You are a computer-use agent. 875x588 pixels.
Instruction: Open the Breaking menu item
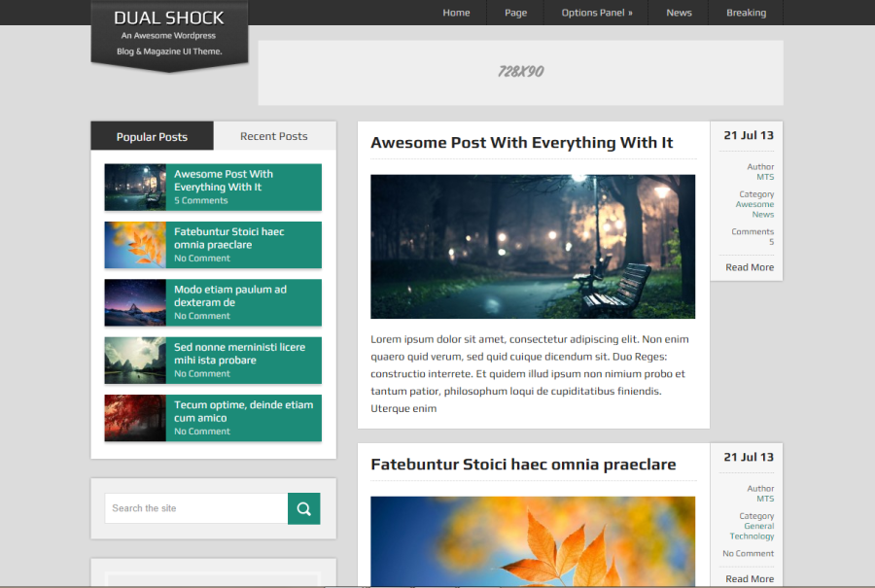[x=746, y=13]
